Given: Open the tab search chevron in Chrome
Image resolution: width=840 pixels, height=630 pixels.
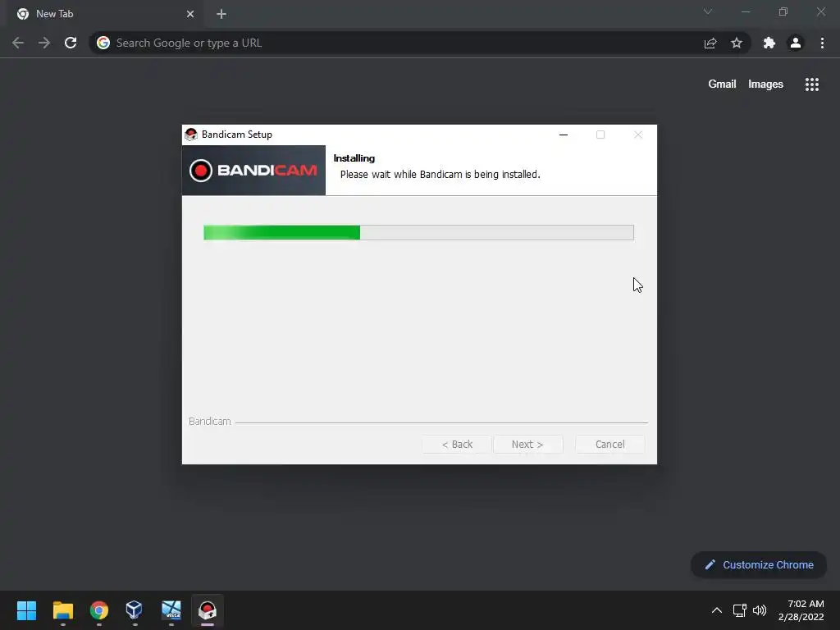Looking at the screenshot, I should pyautogui.click(x=708, y=11).
